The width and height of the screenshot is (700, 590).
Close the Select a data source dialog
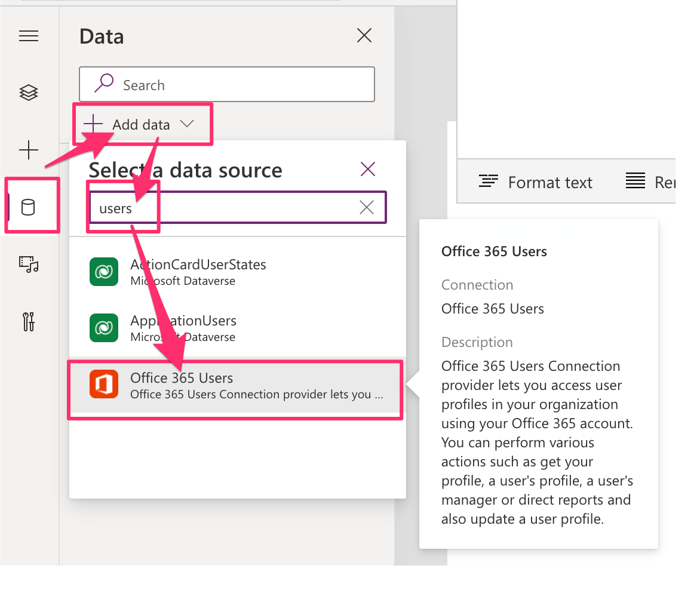click(367, 169)
